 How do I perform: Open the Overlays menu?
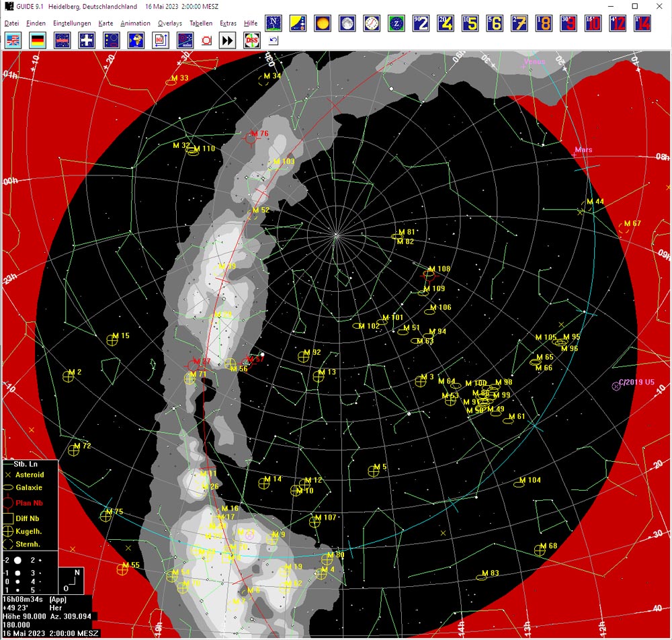click(x=170, y=23)
